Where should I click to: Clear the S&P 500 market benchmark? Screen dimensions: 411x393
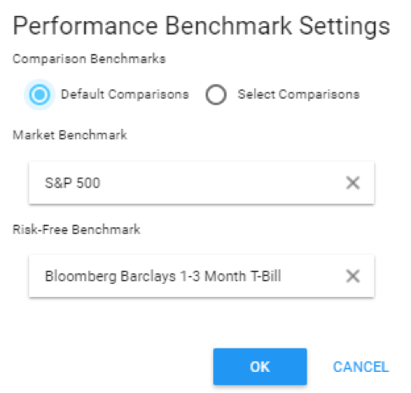click(353, 183)
